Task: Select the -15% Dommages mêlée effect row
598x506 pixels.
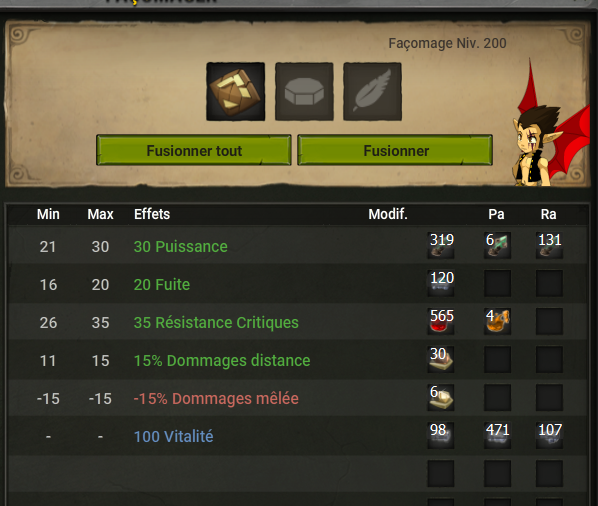Action: pyautogui.click(x=297, y=397)
